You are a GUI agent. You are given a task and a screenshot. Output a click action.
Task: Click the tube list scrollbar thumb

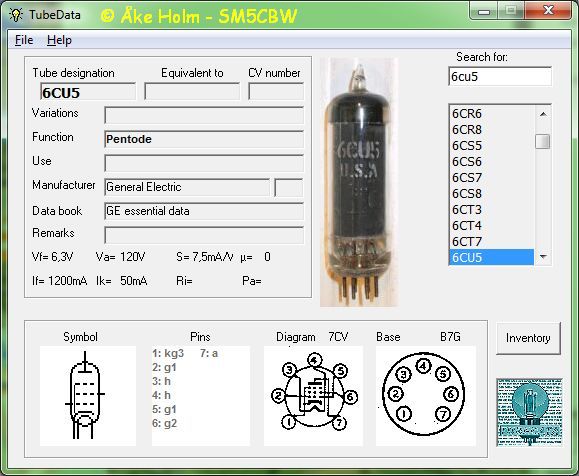pos(543,141)
